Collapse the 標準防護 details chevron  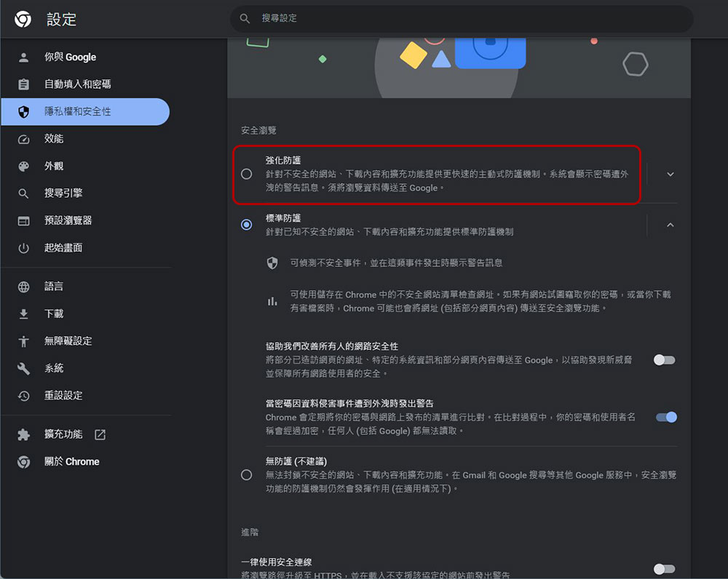pyautogui.click(x=670, y=225)
